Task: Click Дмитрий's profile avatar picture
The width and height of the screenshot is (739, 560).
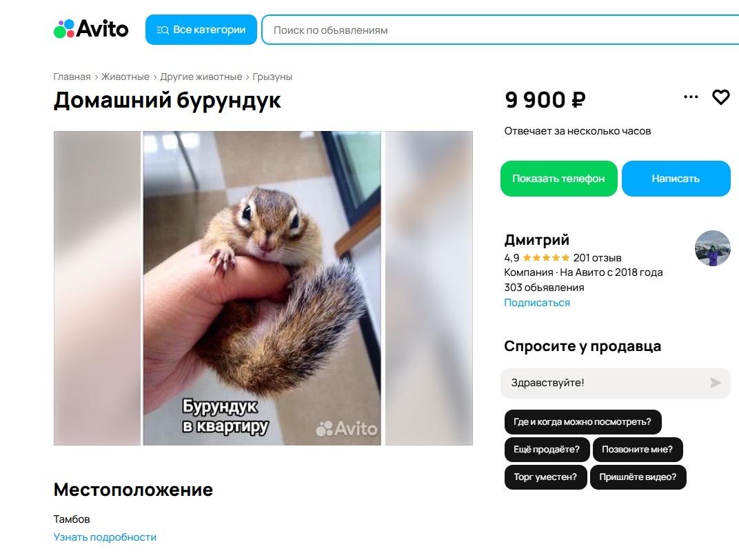Action: 713,249
